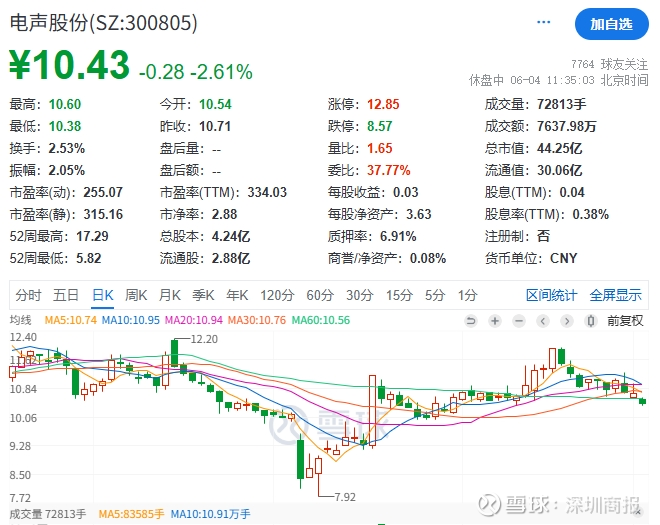This screenshot has height=525, width=660.
Task: Click the 振幅 value 2.05%
Action: click(67, 171)
